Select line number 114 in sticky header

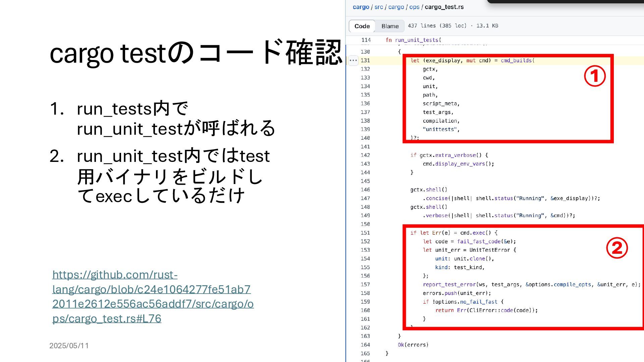pos(366,40)
